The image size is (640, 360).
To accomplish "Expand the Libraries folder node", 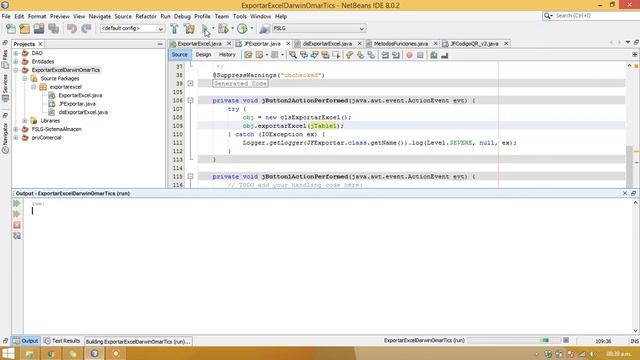I will (25, 121).
